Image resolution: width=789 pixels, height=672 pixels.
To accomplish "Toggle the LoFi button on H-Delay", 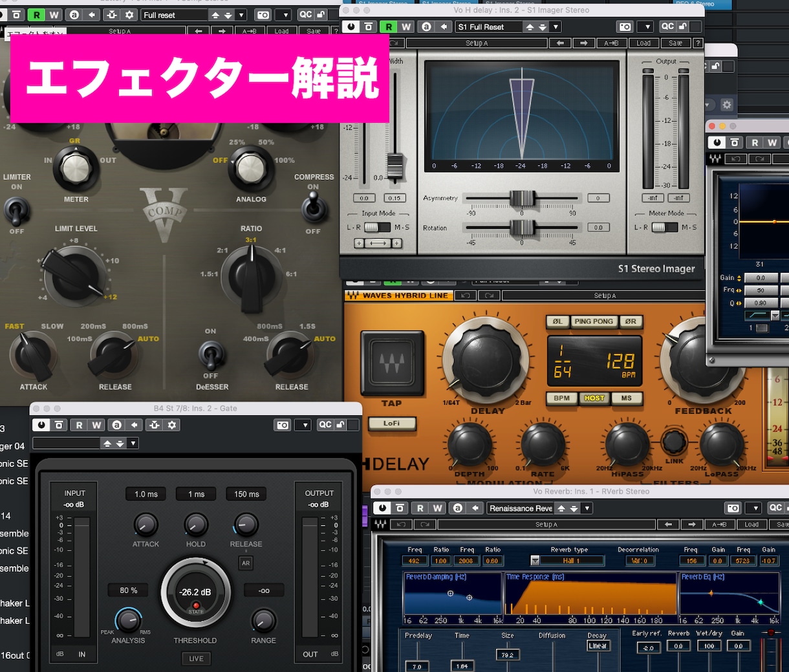I will click(392, 424).
